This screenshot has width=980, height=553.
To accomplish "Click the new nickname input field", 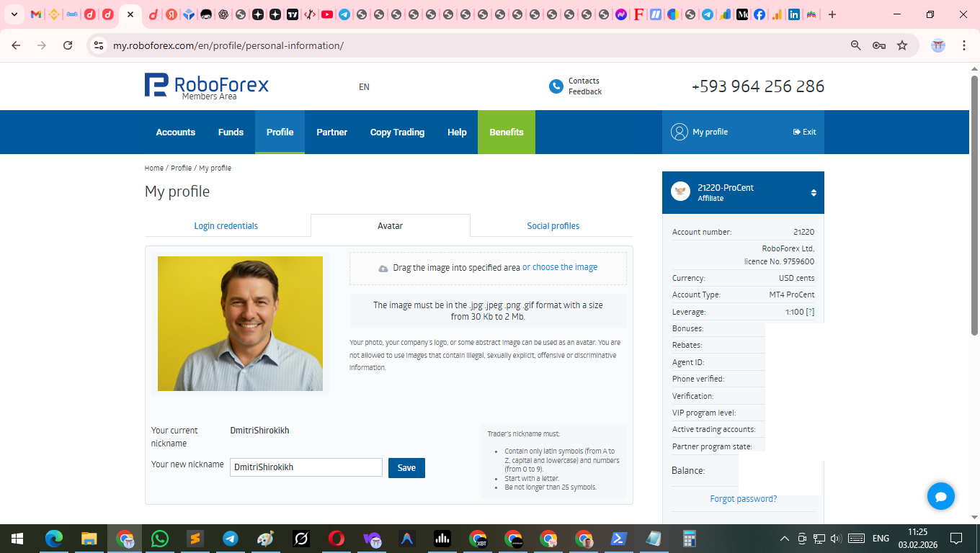I will tap(306, 467).
